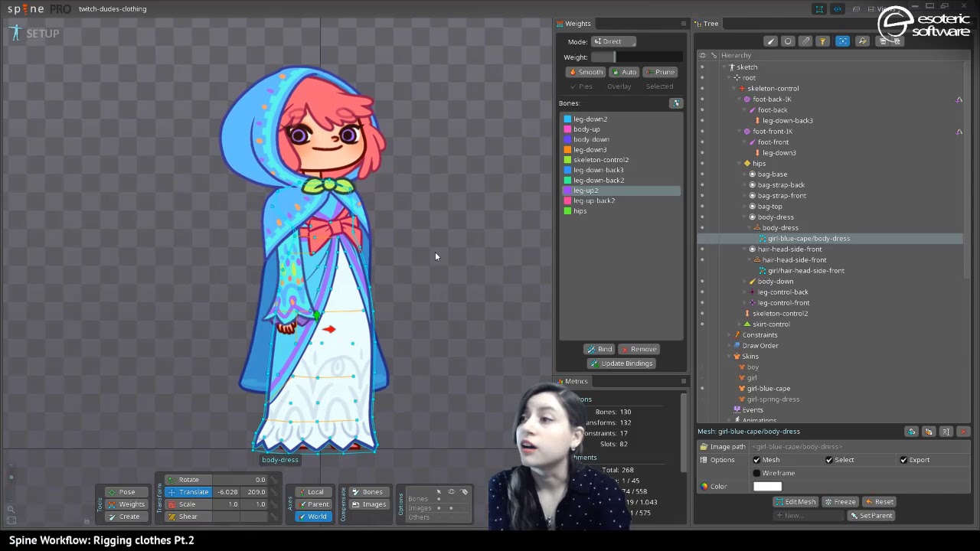Toggle visibility dot for hips row

coord(702,164)
